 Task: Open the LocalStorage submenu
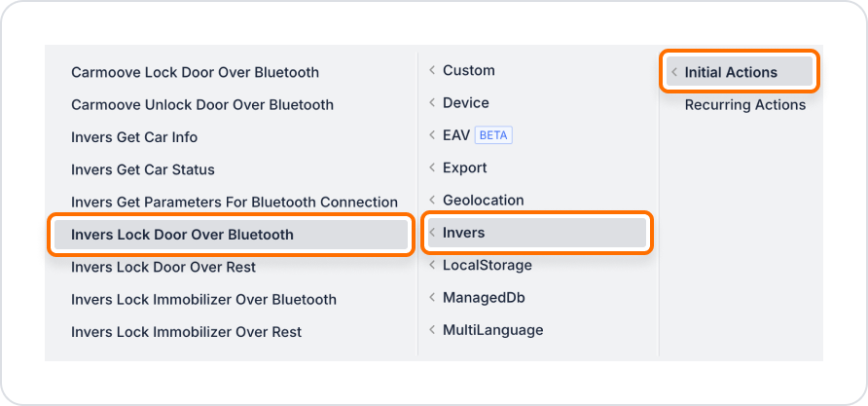click(488, 266)
